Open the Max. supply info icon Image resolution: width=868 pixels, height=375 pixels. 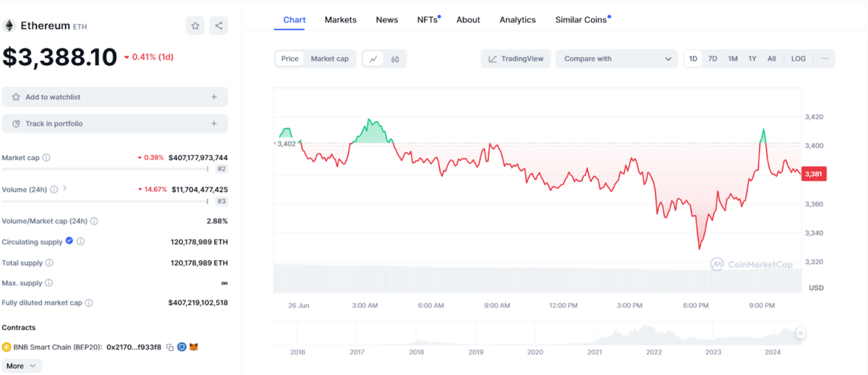point(48,283)
